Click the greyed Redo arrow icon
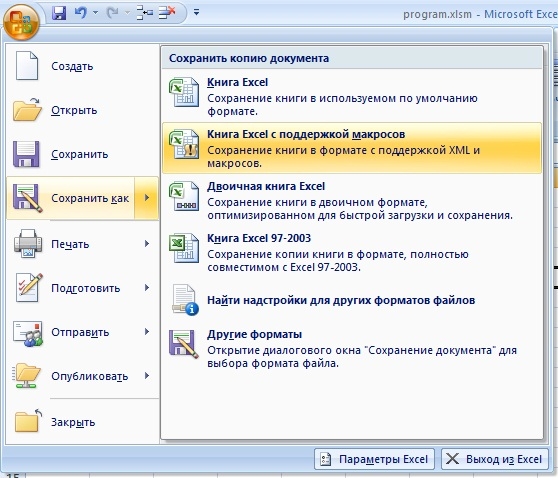The height and width of the screenshot is (478, 558). point(112,13)
